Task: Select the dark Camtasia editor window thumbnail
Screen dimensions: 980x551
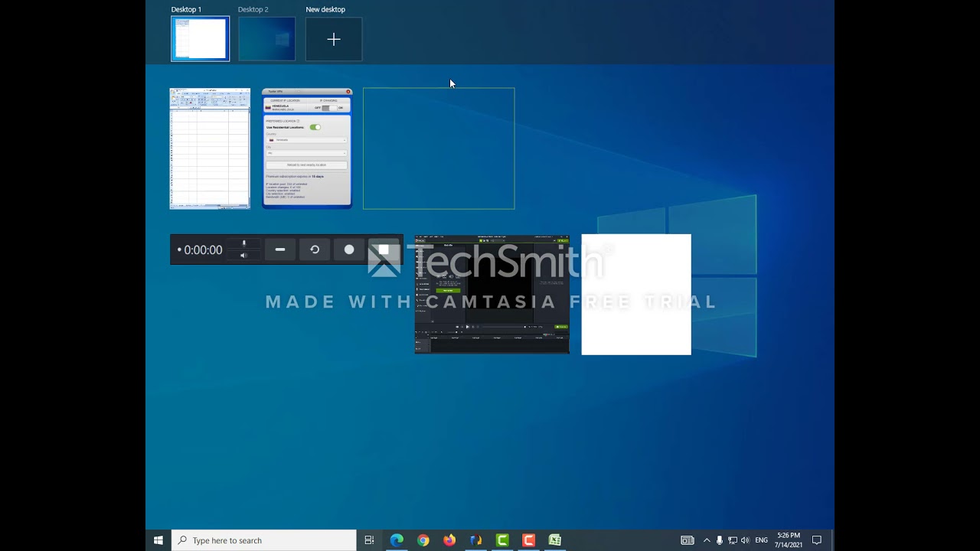Action: 492,295
